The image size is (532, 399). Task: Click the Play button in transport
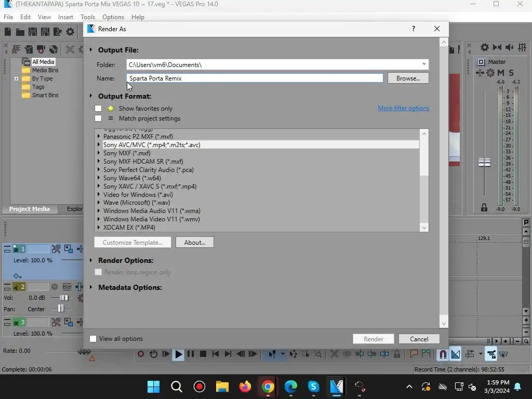pyautogui.click(x=178, y=354)
